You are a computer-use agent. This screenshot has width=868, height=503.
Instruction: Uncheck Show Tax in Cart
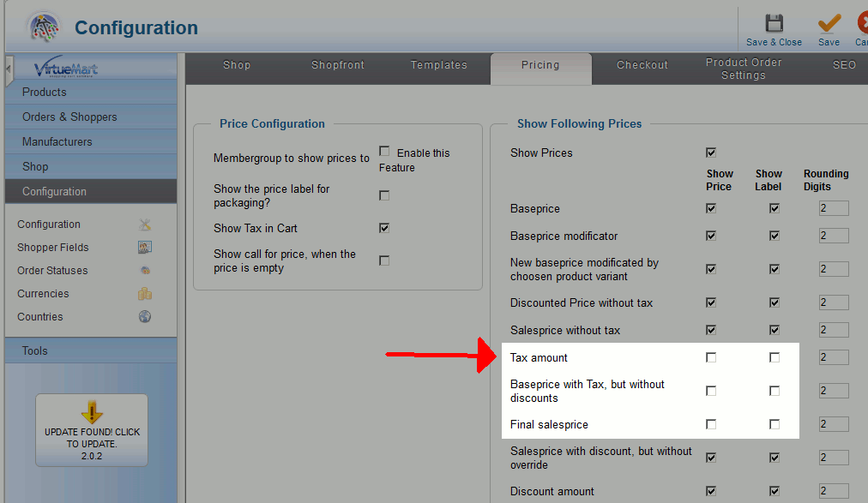coord(384,228)
